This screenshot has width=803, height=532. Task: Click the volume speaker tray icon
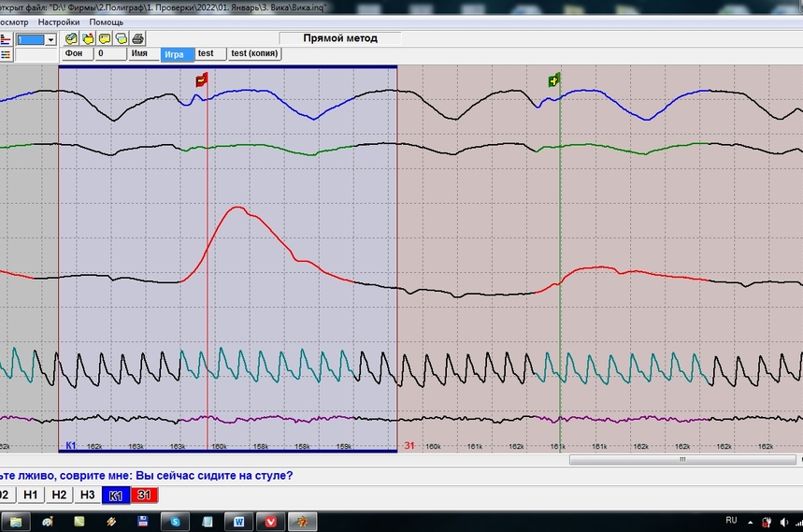(x=783, y=521)
